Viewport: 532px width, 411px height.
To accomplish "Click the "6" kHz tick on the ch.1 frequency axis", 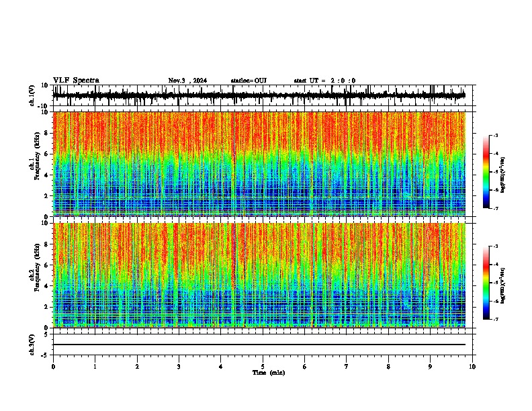I will (46, 154).
